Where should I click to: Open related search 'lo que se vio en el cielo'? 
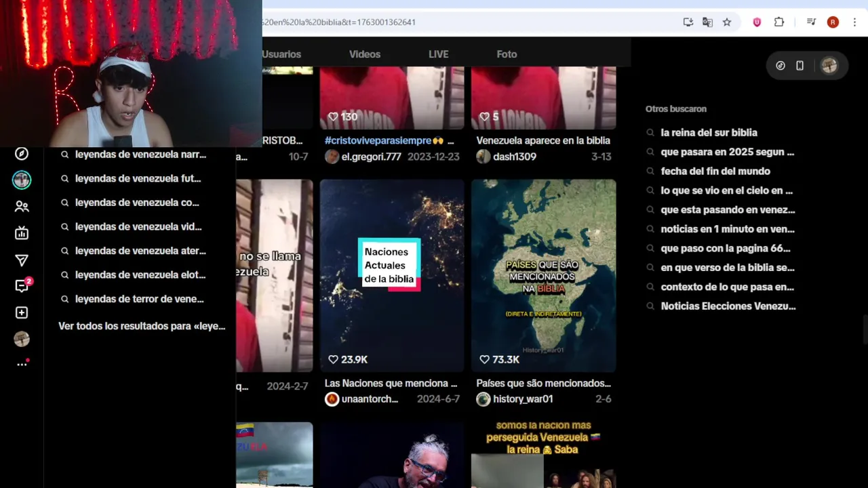click(x=726, y=190)
